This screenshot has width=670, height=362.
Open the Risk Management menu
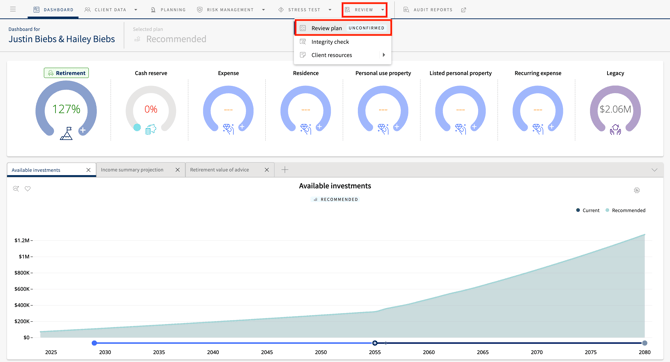225,9
